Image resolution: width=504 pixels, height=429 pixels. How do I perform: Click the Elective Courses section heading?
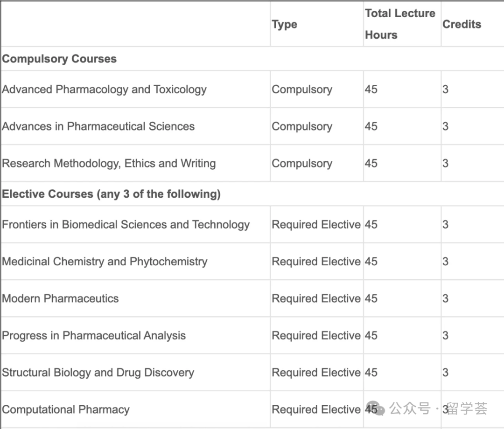[111, 194]
